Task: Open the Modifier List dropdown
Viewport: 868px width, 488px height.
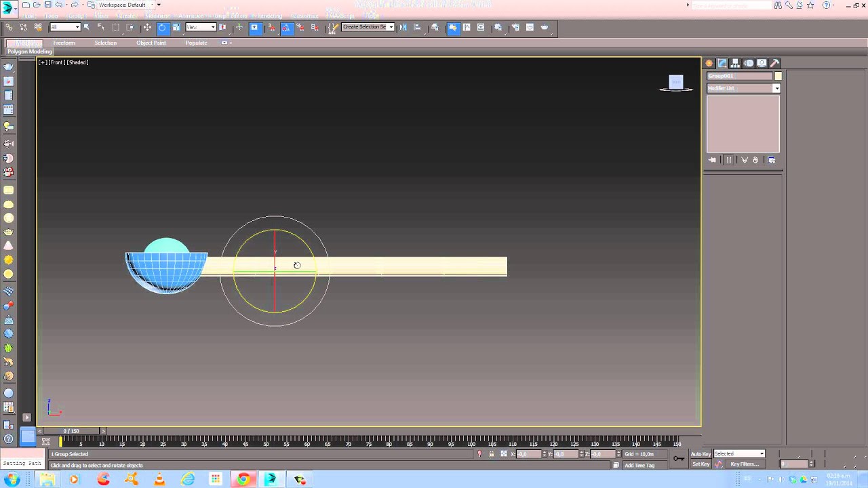Action: tap(743, 88)
